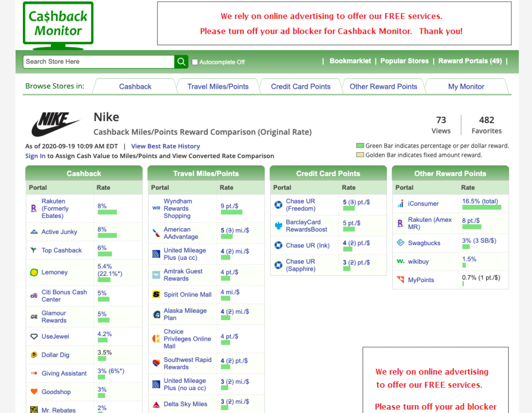Go to the My Monitor tab
The width and height of the screenshot is (532, 413).
(x=466, y=87)
